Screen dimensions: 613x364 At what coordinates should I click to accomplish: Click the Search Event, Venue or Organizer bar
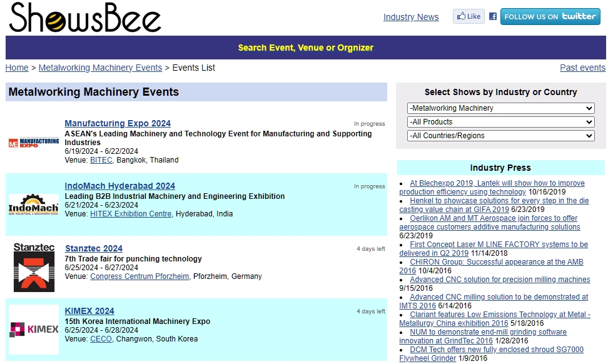point(306,48)
